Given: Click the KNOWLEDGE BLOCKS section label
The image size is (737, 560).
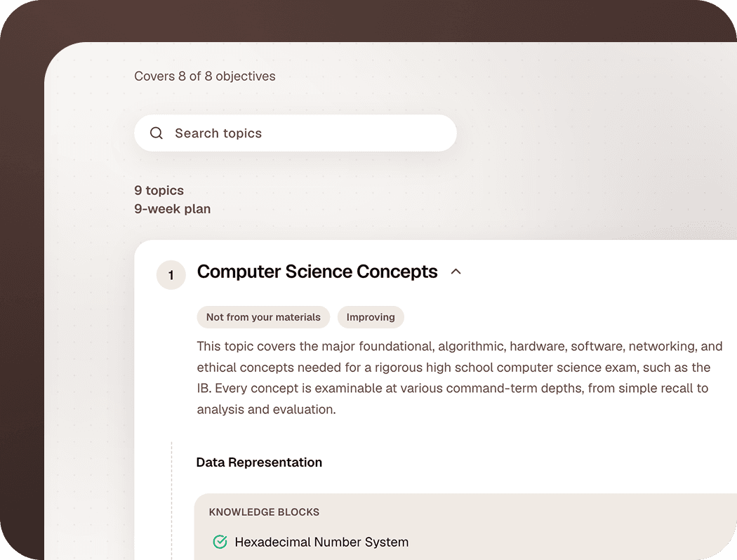Looking at the screenshot, I should click(x=264, y=512).
